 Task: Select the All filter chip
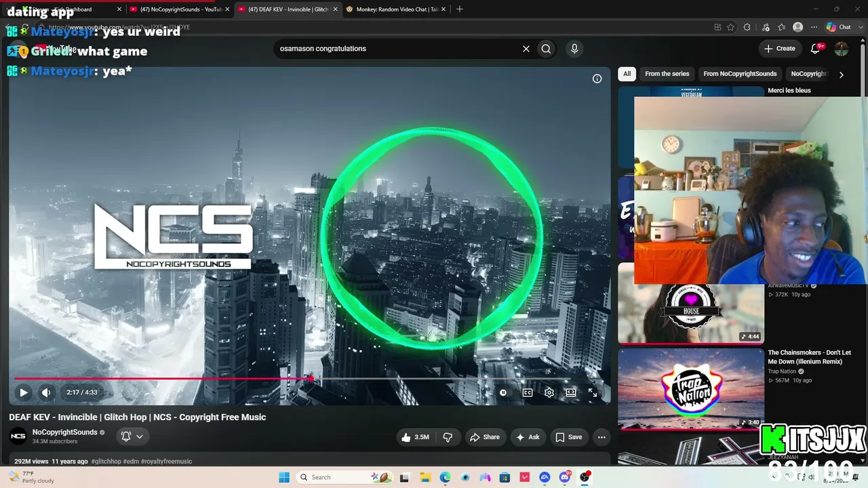click(627, 74)
